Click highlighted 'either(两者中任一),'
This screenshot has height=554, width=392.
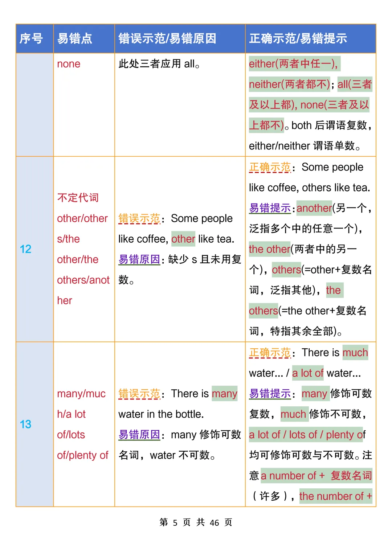(294, 64)
